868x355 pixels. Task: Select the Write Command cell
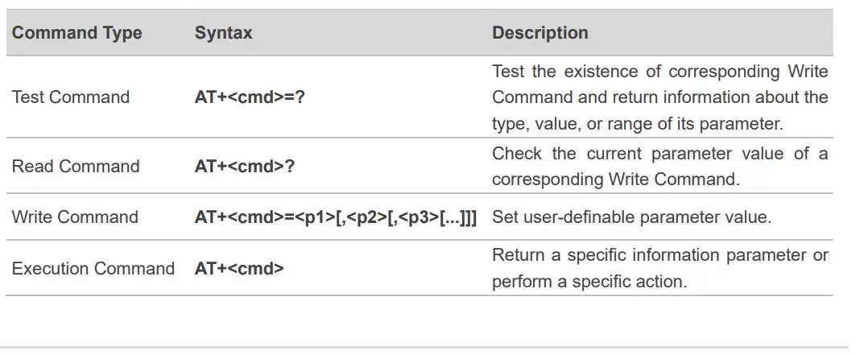tap(75, 217)
